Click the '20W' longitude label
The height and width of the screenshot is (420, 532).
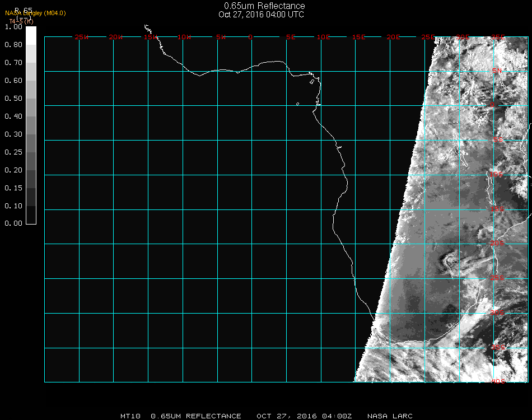(116, 37)
